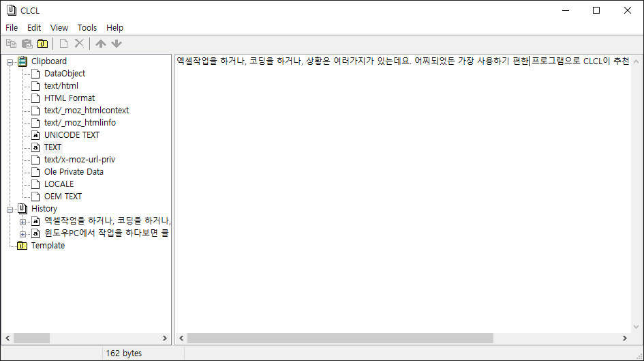Click the Clipboard root node icon
This screenshot has width=644, height=361.
click(x=22, y=61)
